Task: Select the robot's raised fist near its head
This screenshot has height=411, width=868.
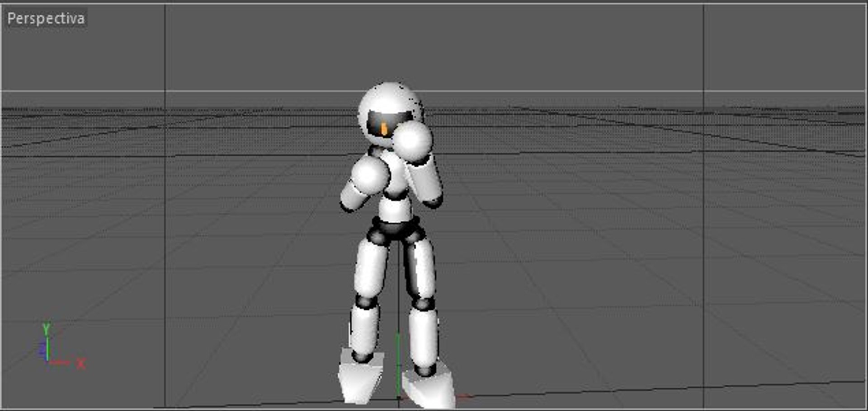Action: coord(412,140)
